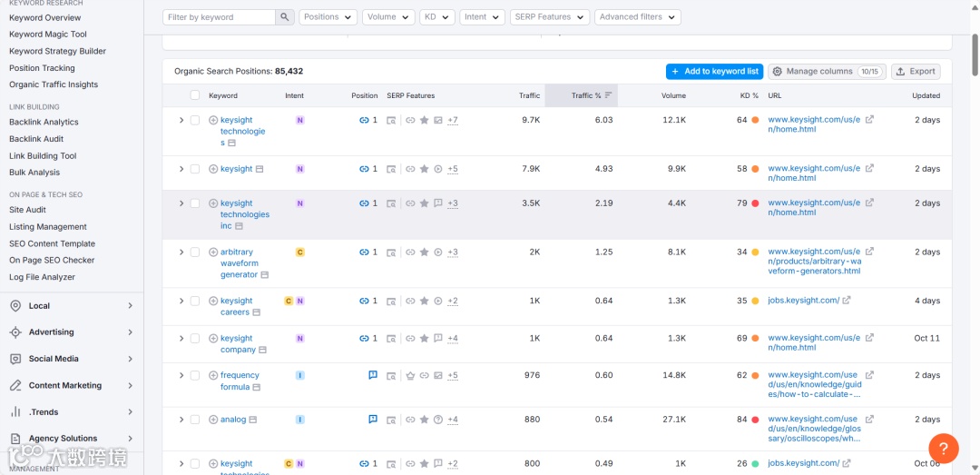Click the featured snippet position icon for frequency formula

click(373, 375)
